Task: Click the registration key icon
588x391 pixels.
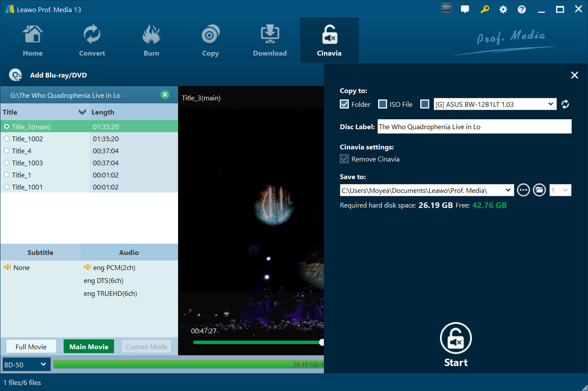Action: [x=485, y=9]
